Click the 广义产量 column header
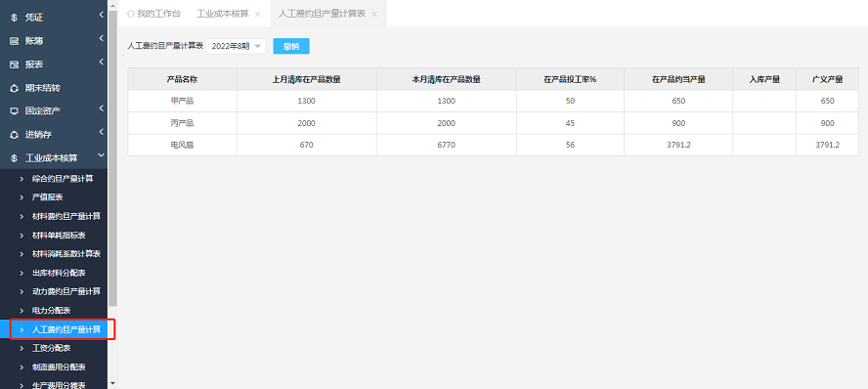 pyautogui.click(x=828, y=79)
